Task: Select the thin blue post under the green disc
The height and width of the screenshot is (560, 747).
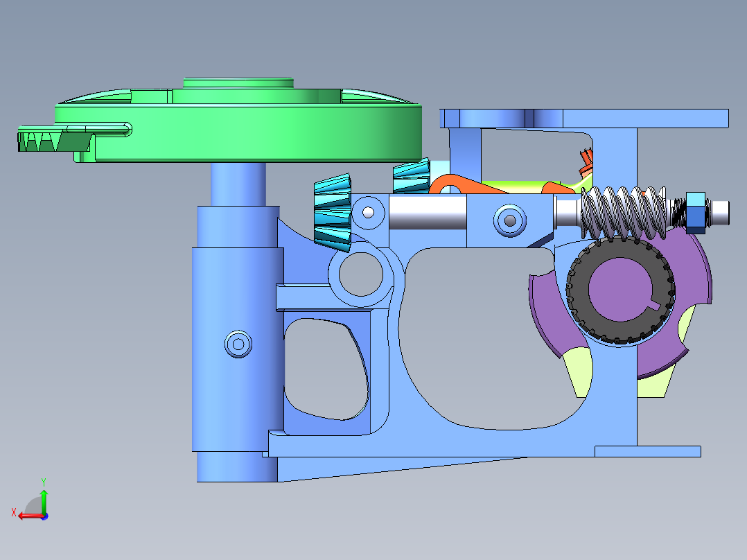Action: pyautogui.click(x=238, y=184)
